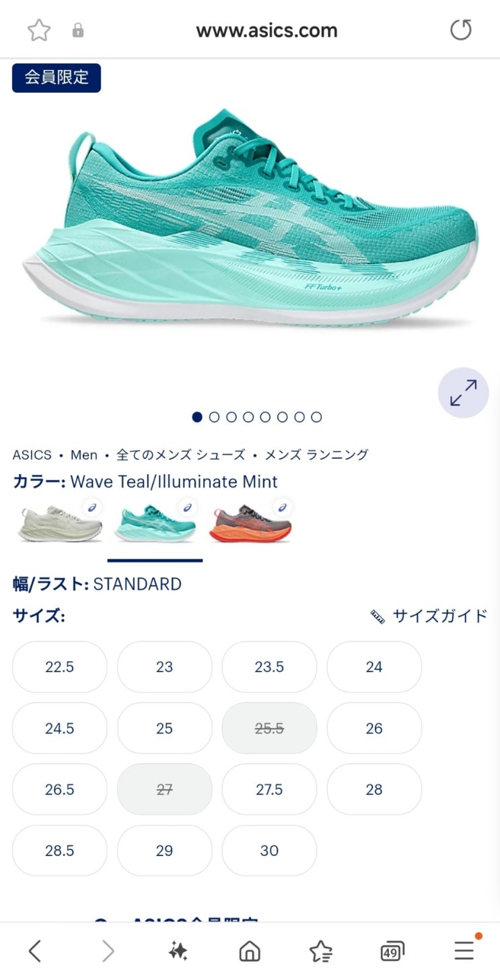This screenshot has width=500, height=980.
Task: Reload the page with refresh icon
Action: [x=461, y=30]
